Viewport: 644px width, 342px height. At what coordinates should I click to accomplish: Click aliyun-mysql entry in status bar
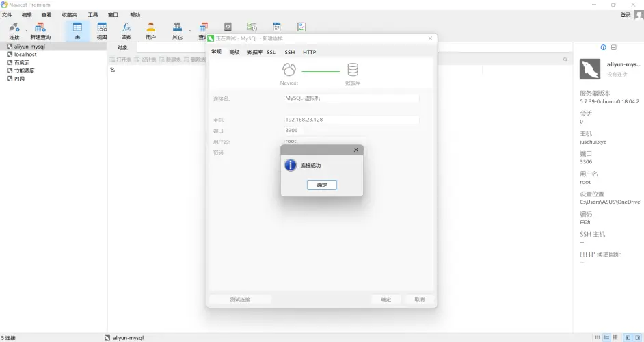(x=124, y=337)
